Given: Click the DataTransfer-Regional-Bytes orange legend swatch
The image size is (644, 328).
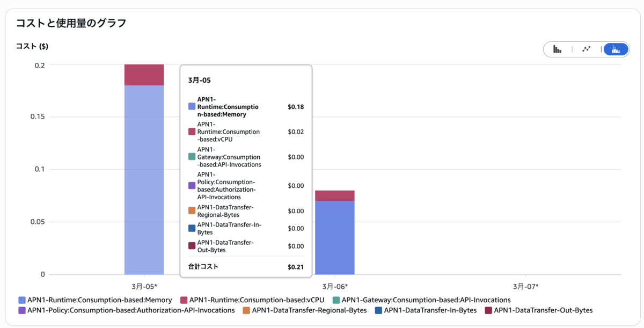Looking at the screenshot, I should pos(247,310).
